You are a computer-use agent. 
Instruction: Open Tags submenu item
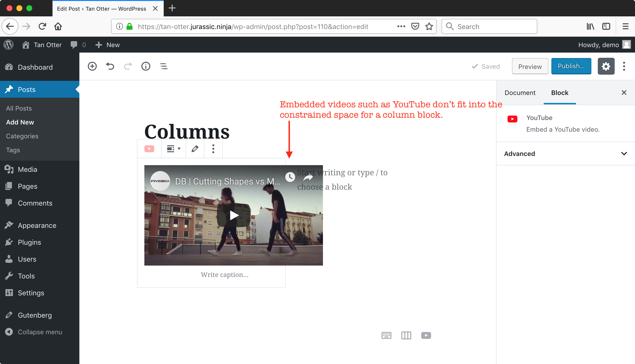pos(13,150)
